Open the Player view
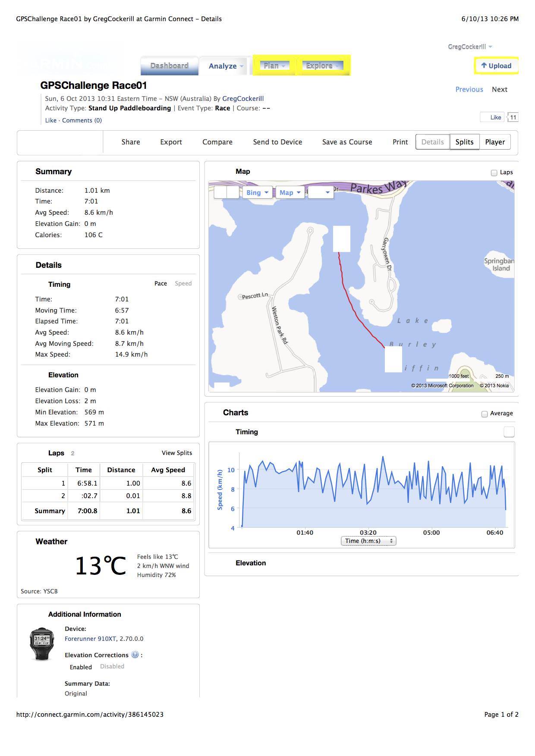Screen dimensions: 535x756 point(494,142)
